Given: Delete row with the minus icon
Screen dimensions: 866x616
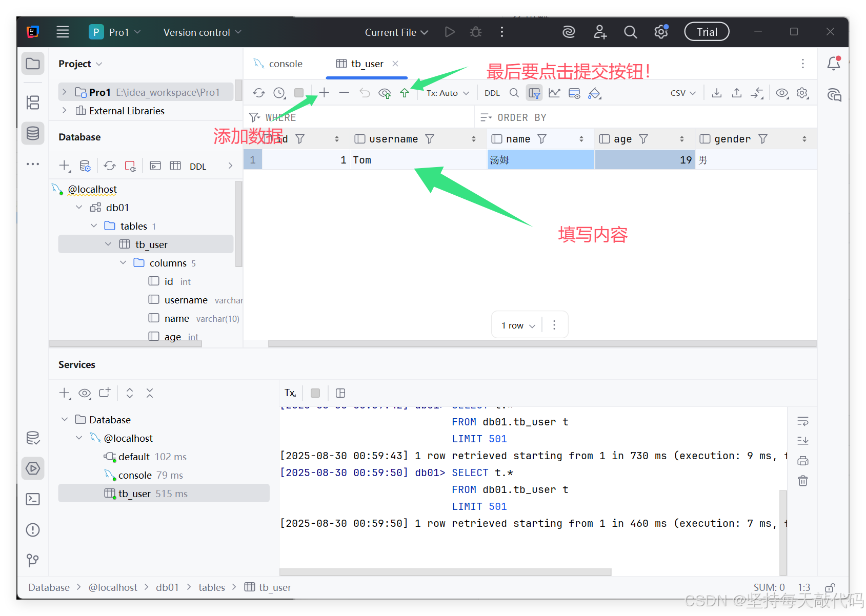Looking at the screenshot, I should 344,93.
